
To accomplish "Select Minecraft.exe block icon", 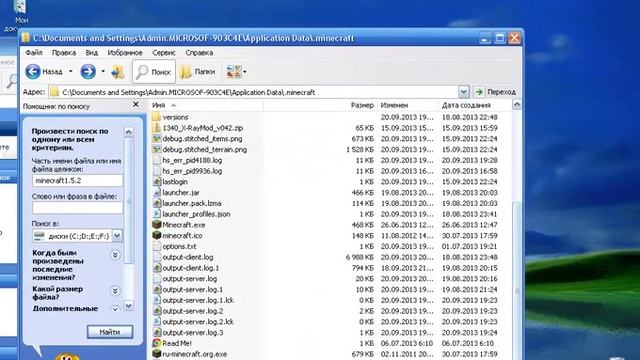I will point(156,224).
